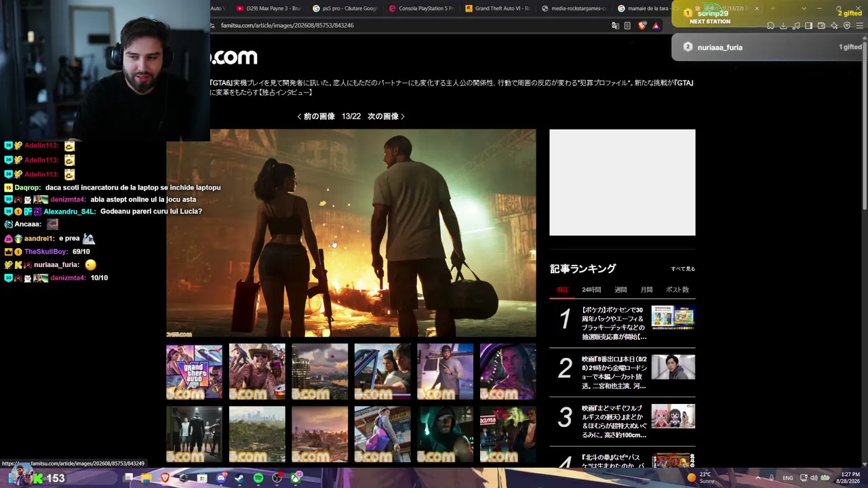Viewport: 868px width, 488px height.
Task: Click chat username Ancaaa
Action: 27,224
